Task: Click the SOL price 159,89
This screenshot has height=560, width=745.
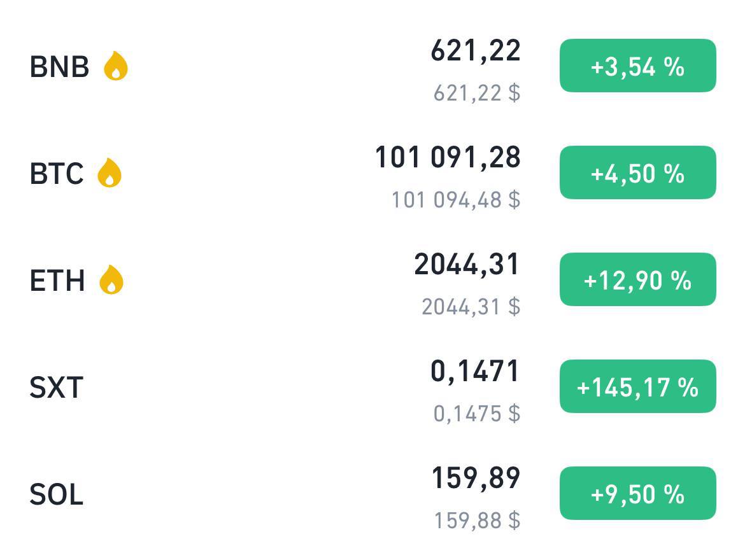Action: (476, 478)
